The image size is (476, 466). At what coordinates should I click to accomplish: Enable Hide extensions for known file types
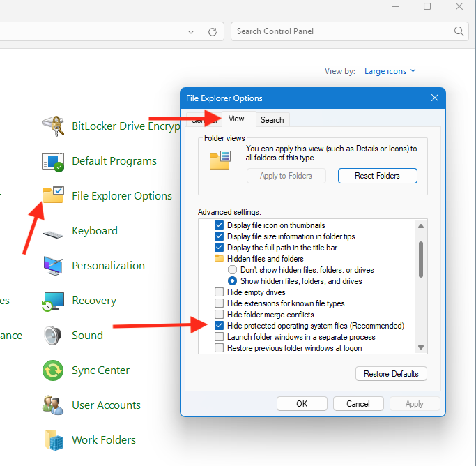[220, 303]
